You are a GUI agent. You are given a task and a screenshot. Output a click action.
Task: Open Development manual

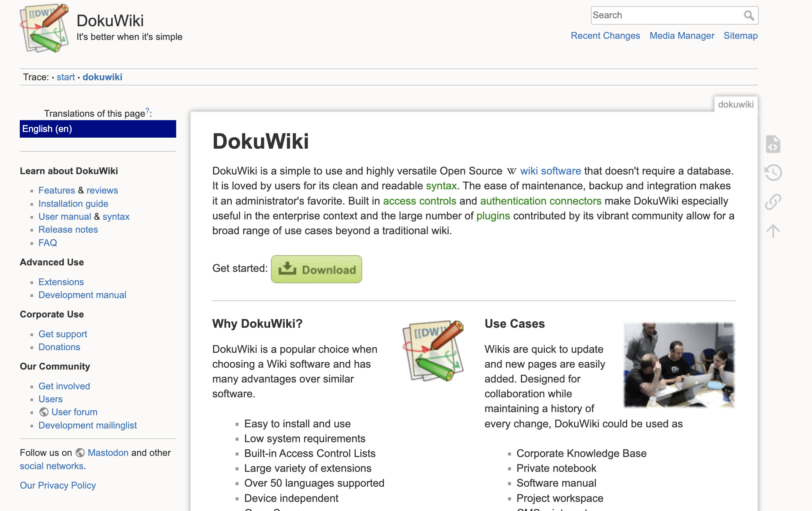(x=82, y=295)
